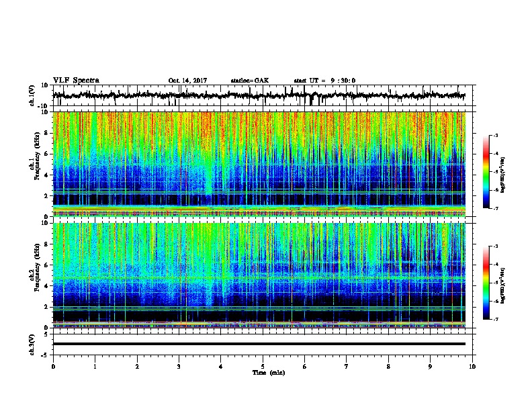Click the "-10" tick of the ch.1(V) axis
Screen dimensions: 532x411
[x=44, y=105]
